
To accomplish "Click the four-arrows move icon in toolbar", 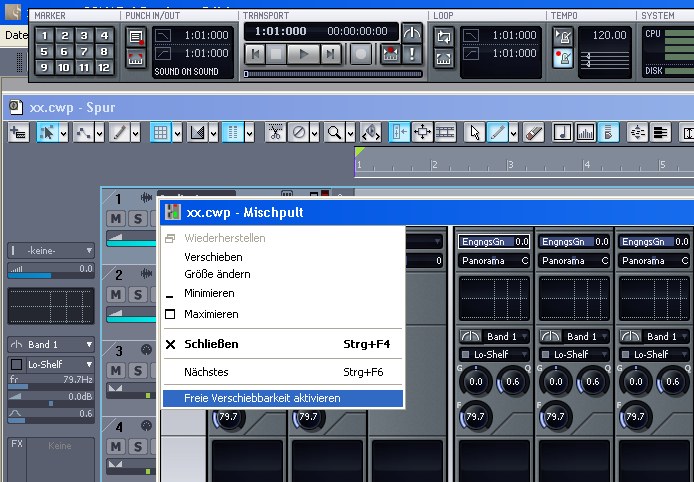I will (422, 132).
